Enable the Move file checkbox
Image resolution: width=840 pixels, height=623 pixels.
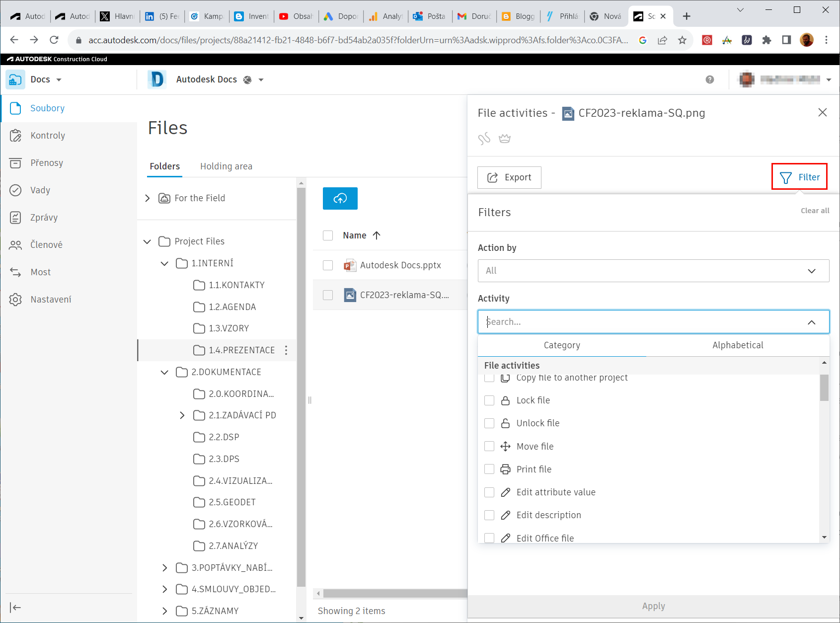click(489, 446)
